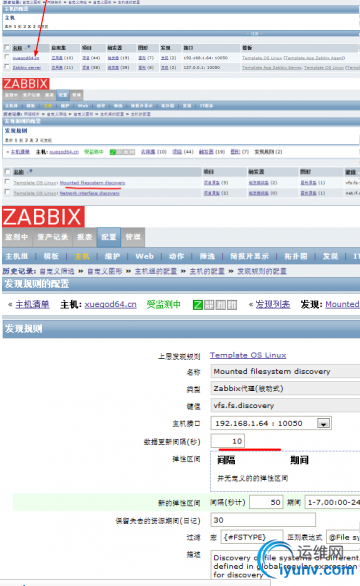
Task: Go to 模板 in the large submenu
Action: [51, 256]
